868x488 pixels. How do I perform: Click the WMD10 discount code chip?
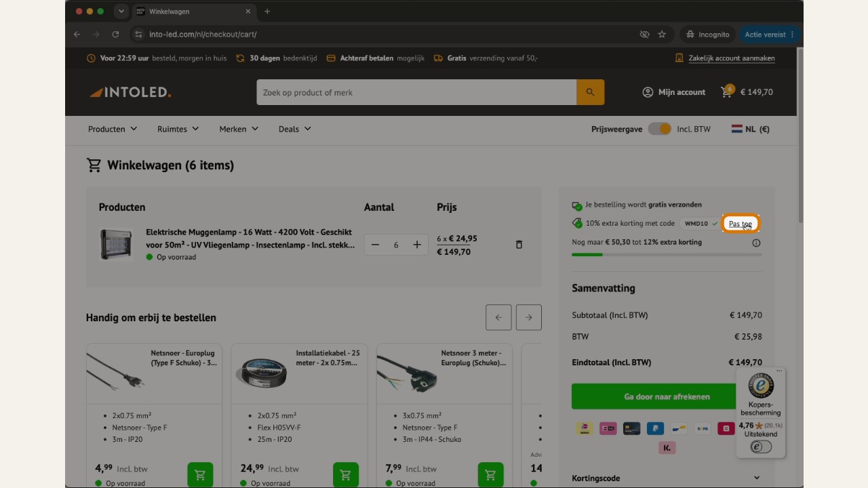[x=701, y=224]
